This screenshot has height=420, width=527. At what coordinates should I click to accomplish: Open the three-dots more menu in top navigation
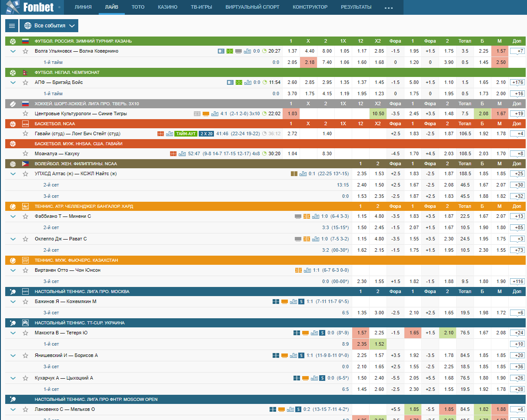click(x=388, y=8)
